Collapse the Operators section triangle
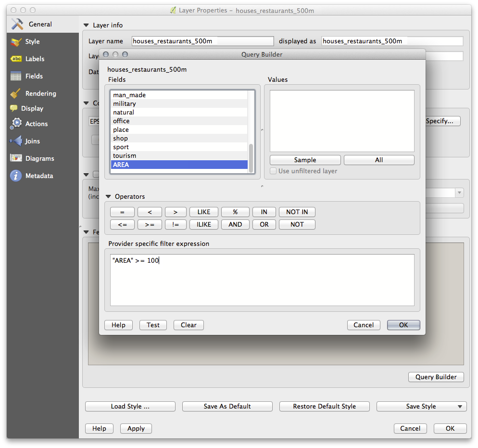 (x=108, y=196)
